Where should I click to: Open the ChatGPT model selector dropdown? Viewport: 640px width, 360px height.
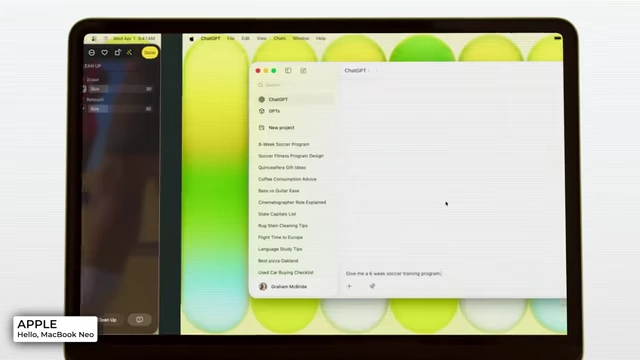(x=357, y=71)
